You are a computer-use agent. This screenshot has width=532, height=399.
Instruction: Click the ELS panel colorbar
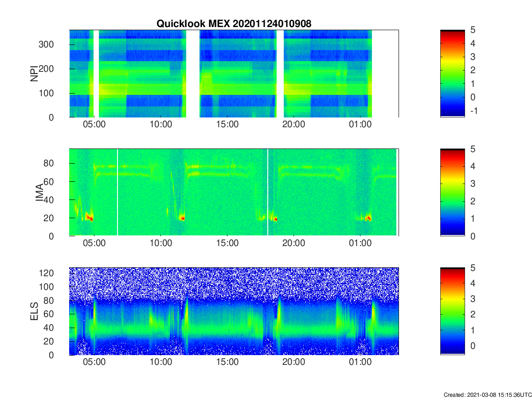pos(453,311)
